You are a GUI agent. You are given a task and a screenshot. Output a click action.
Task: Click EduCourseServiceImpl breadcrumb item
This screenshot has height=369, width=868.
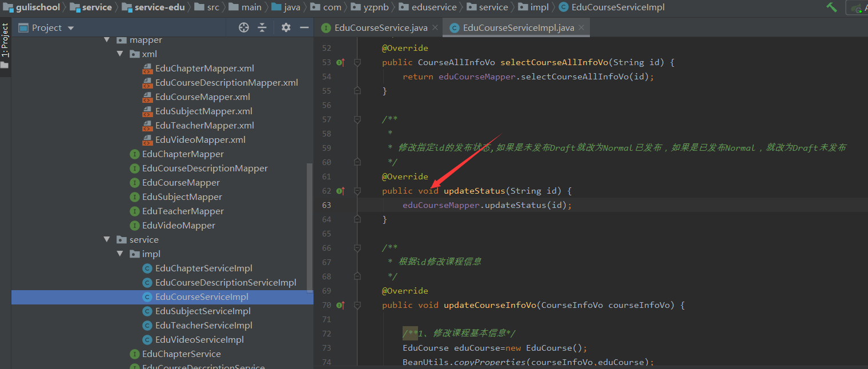pos(610,7)
